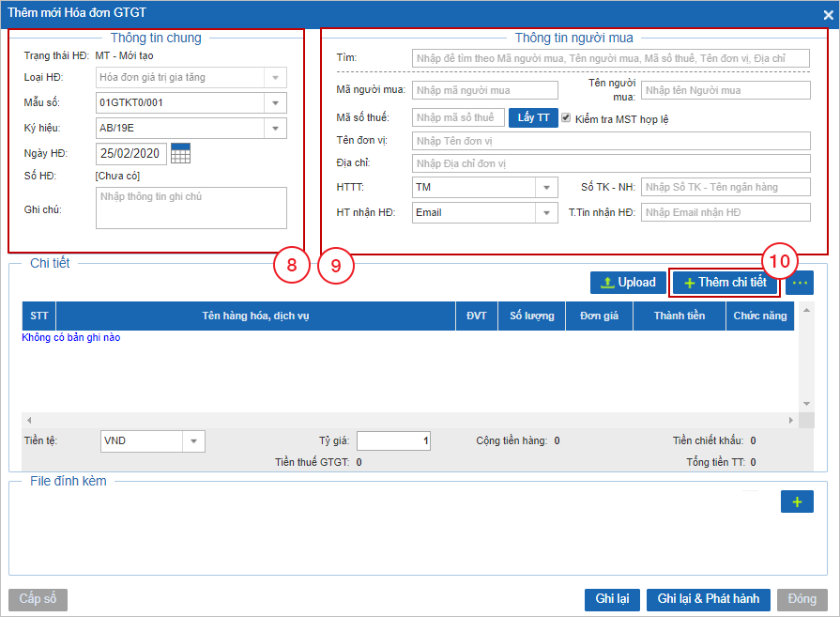Open the Ký hiệu dropdown AB/19E
840x617 pixels.
pyautogui.click(x=275, y=128)
